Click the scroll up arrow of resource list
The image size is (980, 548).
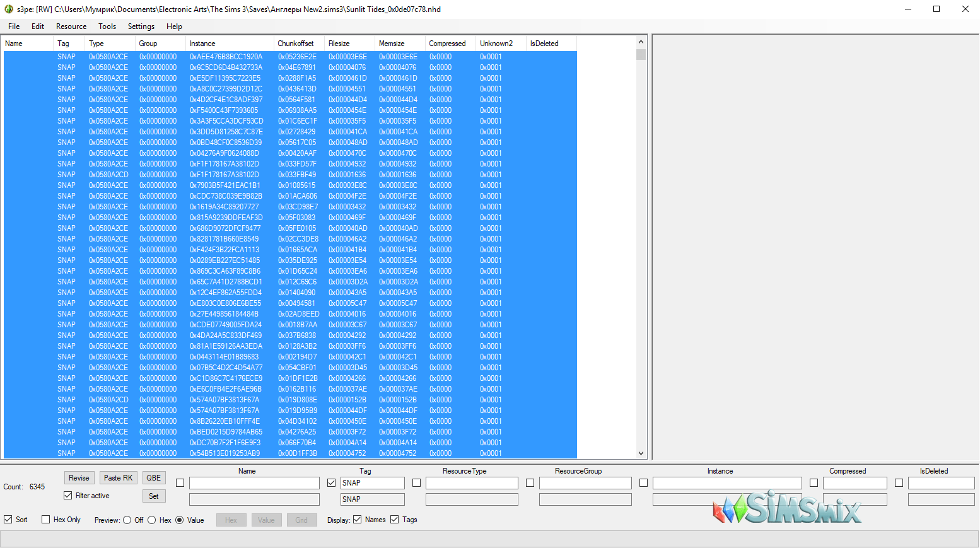click(641, 42)
